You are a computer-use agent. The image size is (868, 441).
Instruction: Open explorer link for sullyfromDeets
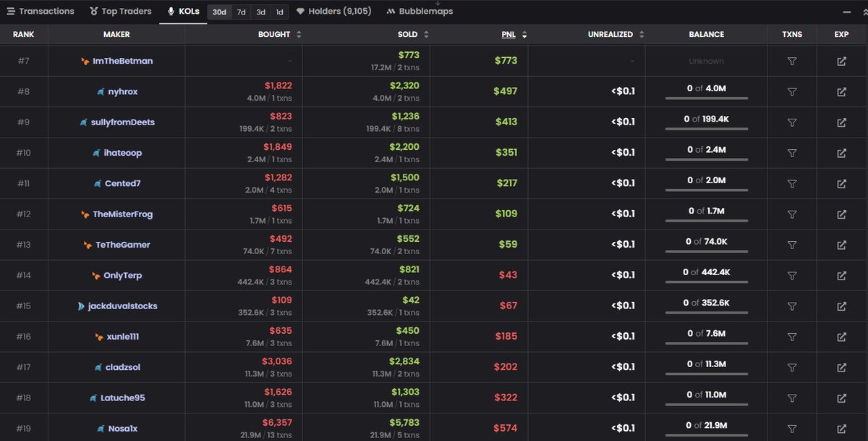click(841, 122)
